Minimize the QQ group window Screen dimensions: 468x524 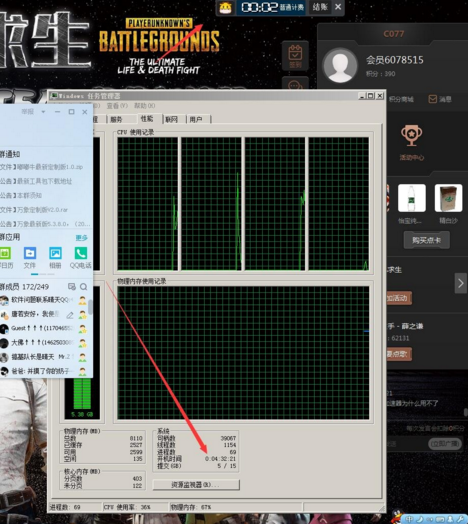57,112
